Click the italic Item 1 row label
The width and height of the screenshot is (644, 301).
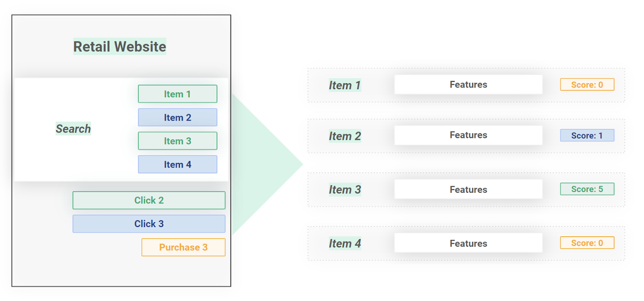tap(345, 85)
